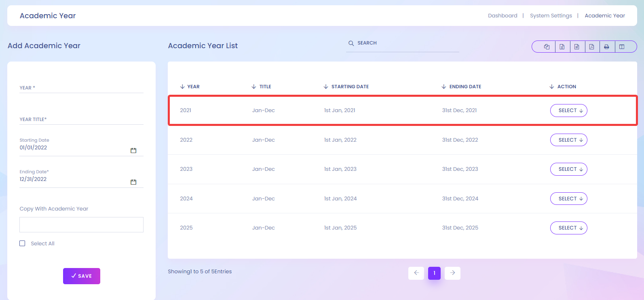This screenshot has width=644, height=300.
Task: Sort by ACTION column header
Action: tap(563, 87)
